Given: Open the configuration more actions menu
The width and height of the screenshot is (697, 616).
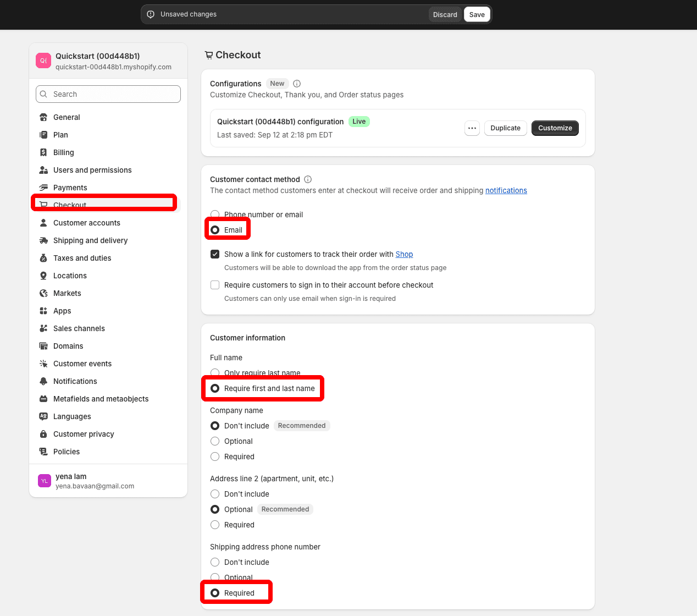Looking at the screenshot, I should [x=472, y=128].
